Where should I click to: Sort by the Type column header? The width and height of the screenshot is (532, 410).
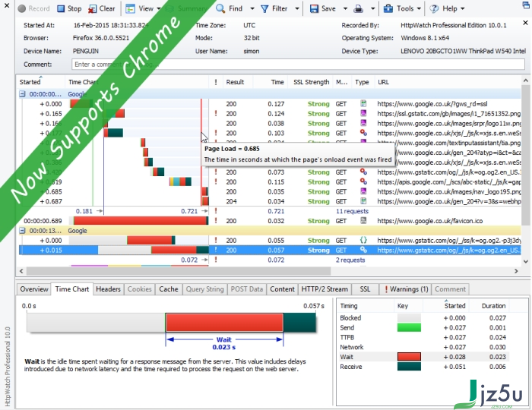(x=363, y=82)
